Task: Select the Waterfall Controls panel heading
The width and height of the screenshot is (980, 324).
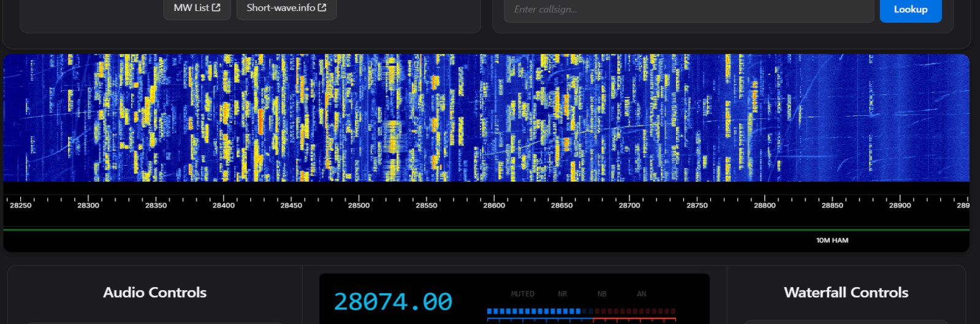Action: [846, 293]
